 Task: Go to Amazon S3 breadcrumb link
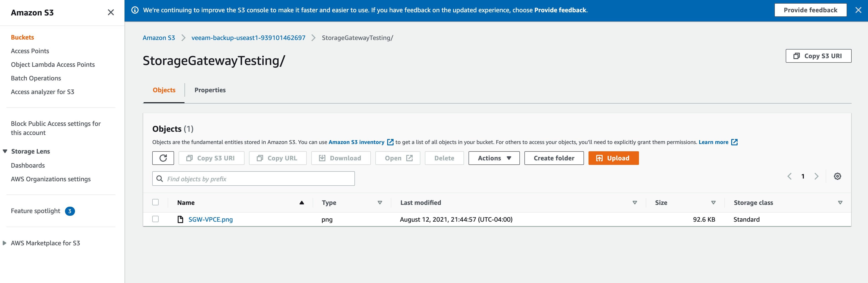159,38
